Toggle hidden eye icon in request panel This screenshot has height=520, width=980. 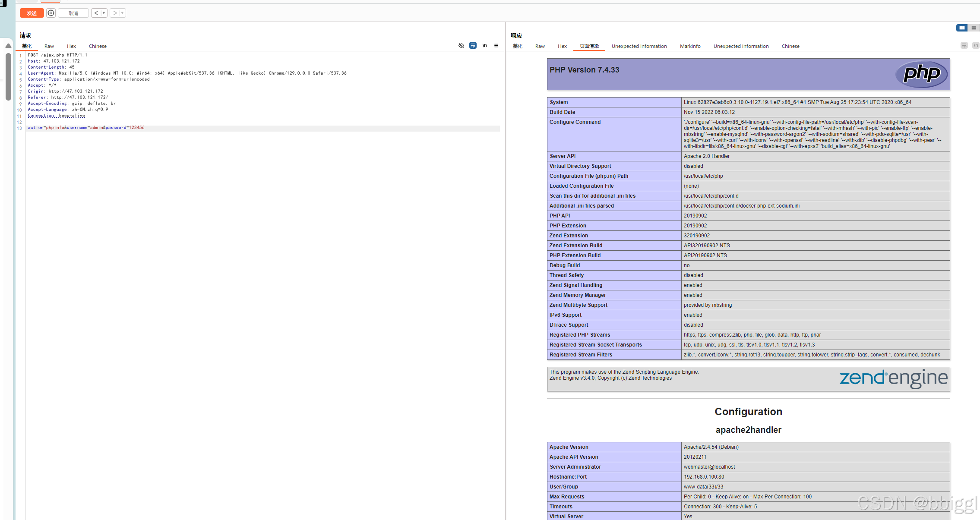[x=461, y=45]
